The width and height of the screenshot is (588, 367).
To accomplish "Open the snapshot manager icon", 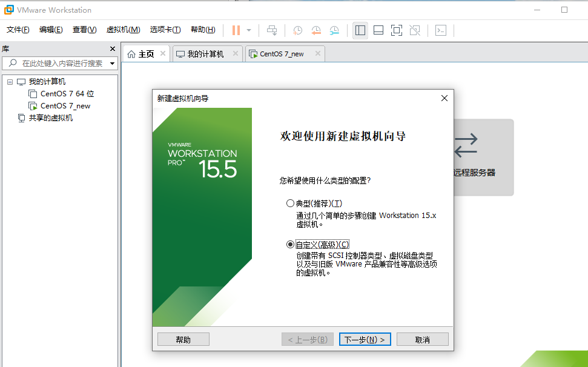I will [334, 30].
